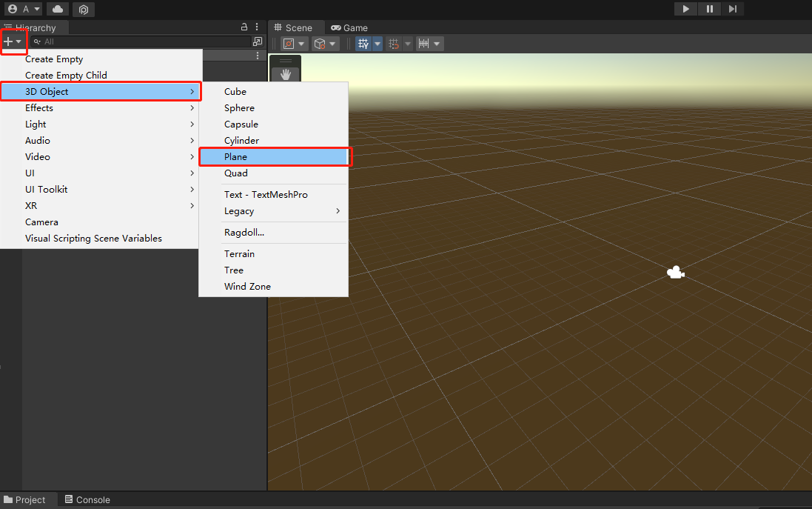The width and height of the screenshot is (812, 509).
Task: Toggle the Hierarchy panel lock icon
Action: [x=245, y=27]
